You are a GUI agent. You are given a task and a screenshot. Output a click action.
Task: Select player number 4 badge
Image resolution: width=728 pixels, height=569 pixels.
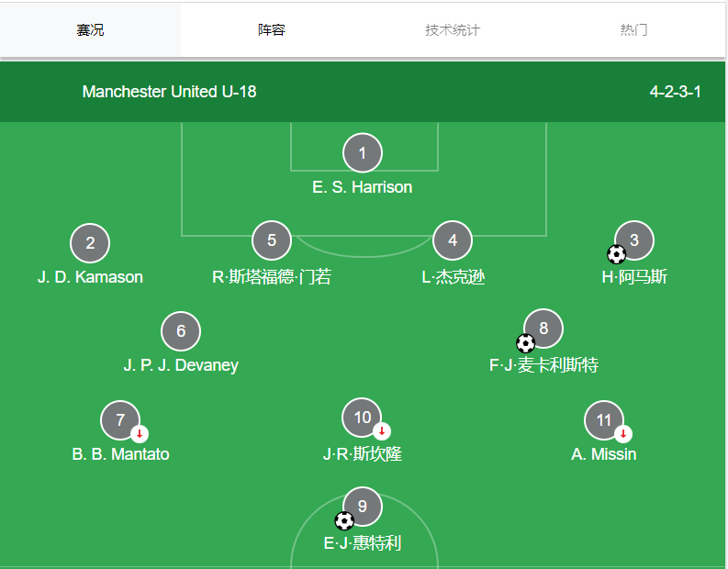pos(453,240)
